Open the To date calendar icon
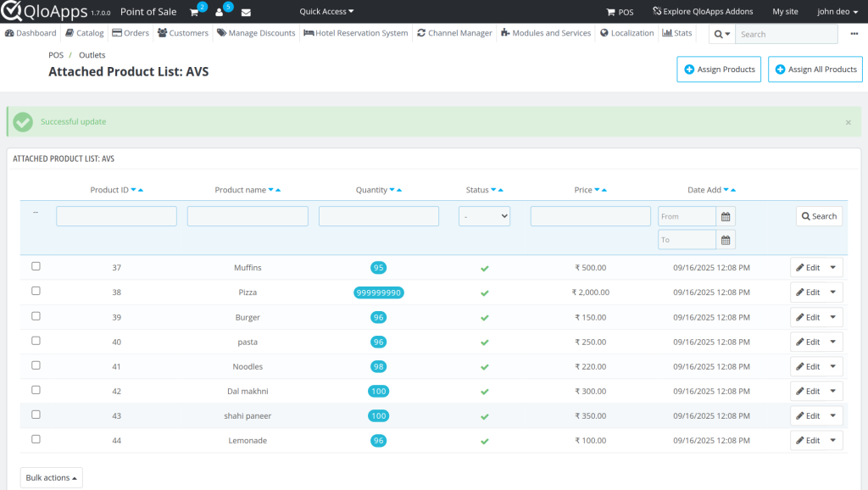The image size is (868, 490). 726,240
